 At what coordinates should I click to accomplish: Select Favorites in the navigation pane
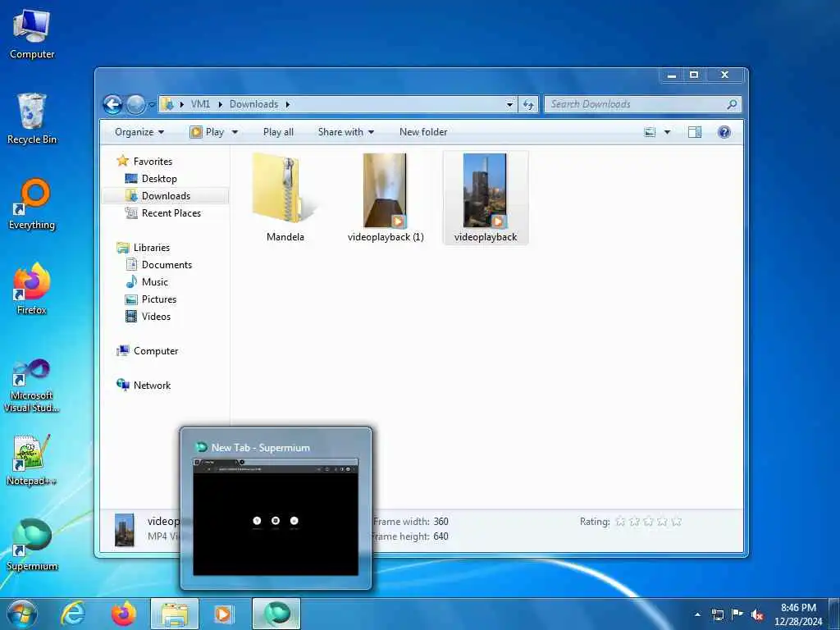tap(153, 162)
